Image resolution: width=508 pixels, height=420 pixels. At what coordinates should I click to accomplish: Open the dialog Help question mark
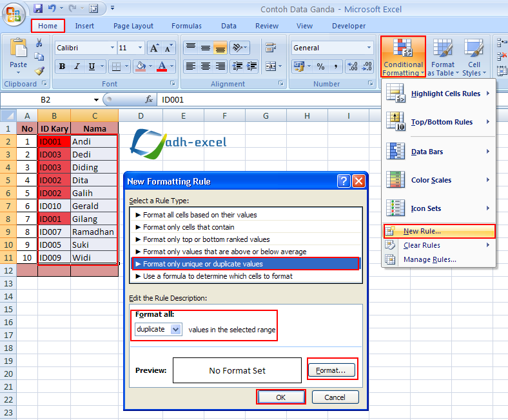click(x=344, y=181)
